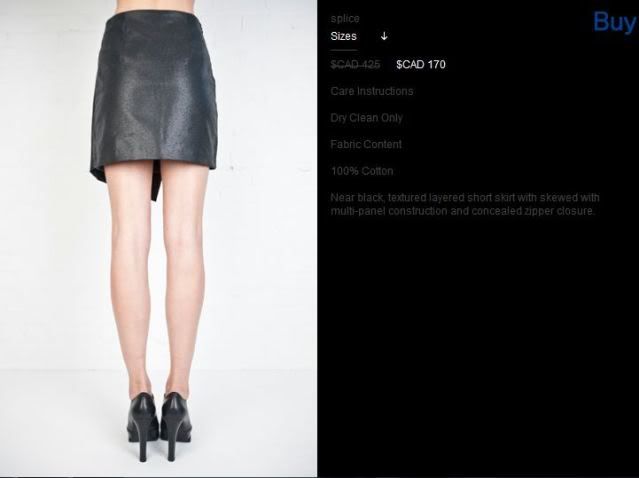Click the Dry Clean Only text
The height and width of the screenshot is (478, 639).
[366, 118]
